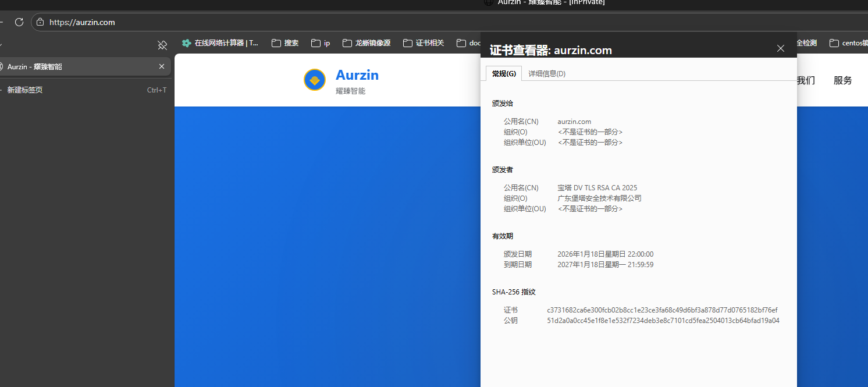The height and width of the screenshot is (387, 868).
Task: Expand the 龙蜥镜像源 bookmarks folder
Action: coord(366,42)
